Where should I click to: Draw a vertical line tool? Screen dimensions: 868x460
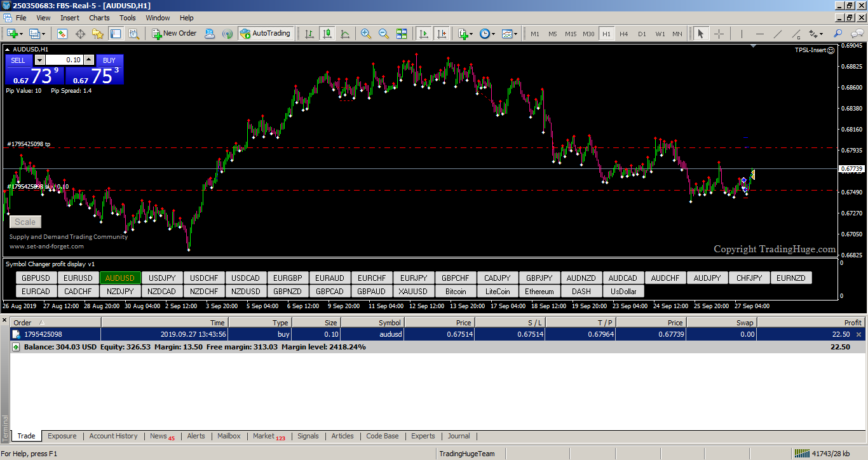(x=742, y=34)
